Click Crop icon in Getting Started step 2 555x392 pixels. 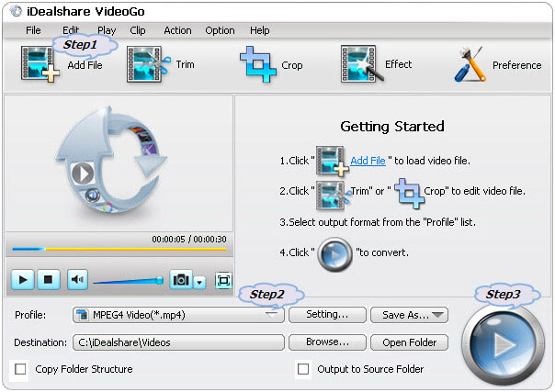click(410, 193)
